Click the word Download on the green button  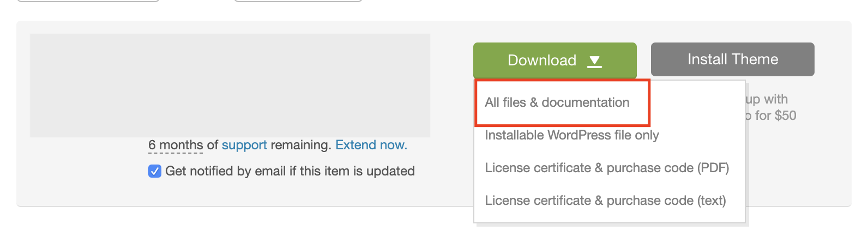(x=541, y=60)
